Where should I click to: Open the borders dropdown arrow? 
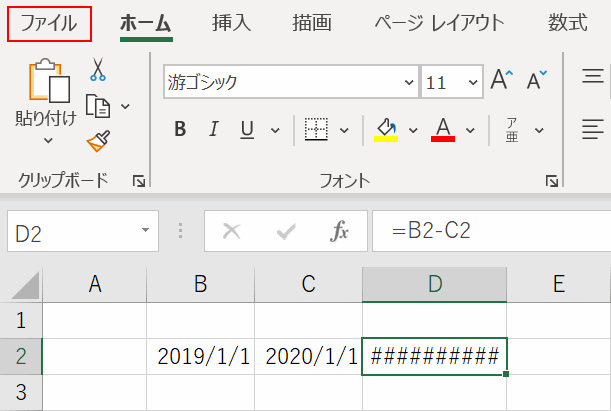344,130
